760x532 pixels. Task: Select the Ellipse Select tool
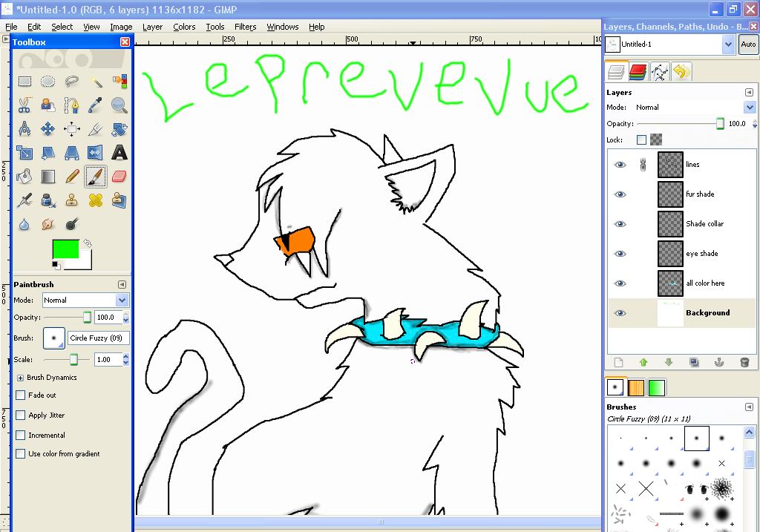(x=47, y=81)
